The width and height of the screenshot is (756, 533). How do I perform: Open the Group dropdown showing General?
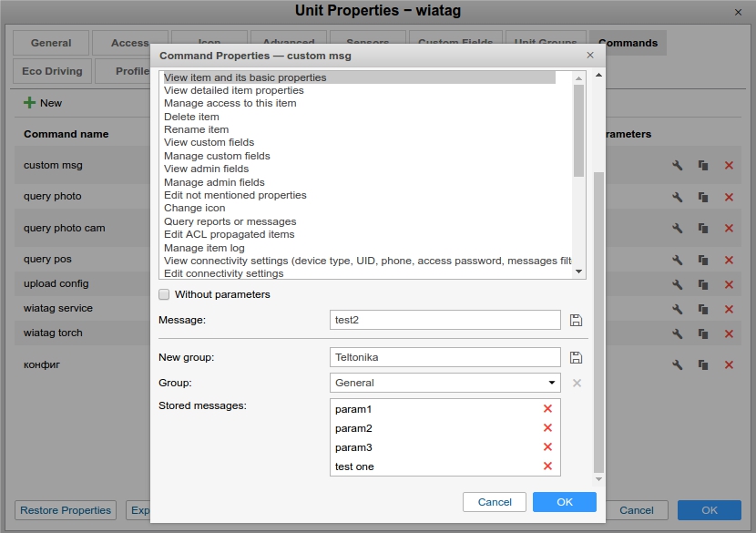pyautogui.click(x=444, y=383)
